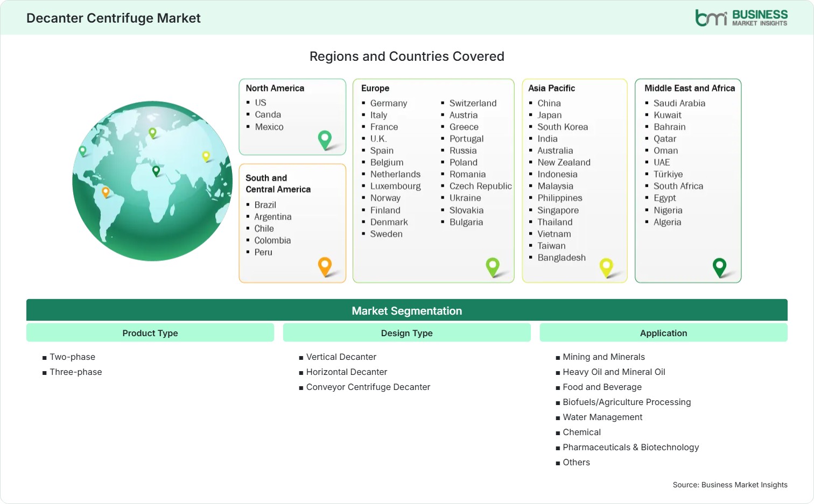This screenshot has height=504, width=814.
Task: Click the North America heading
Action: click(x=275, y=88)
